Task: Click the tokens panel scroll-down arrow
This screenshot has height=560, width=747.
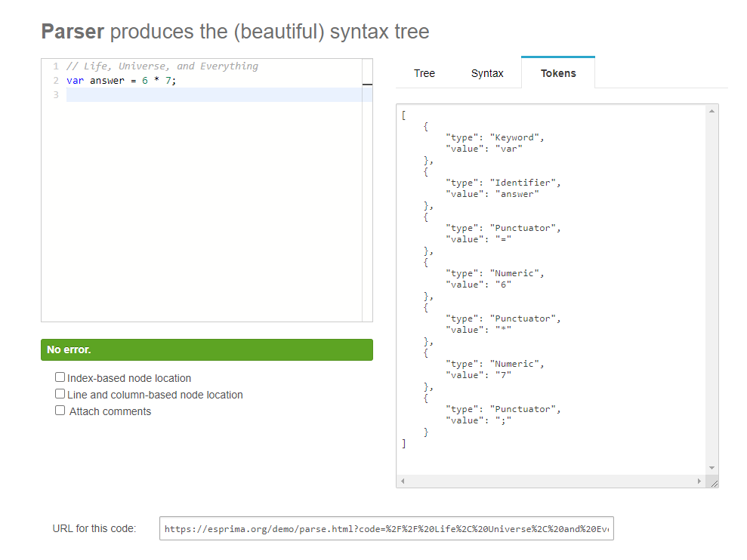Action: 712,468
